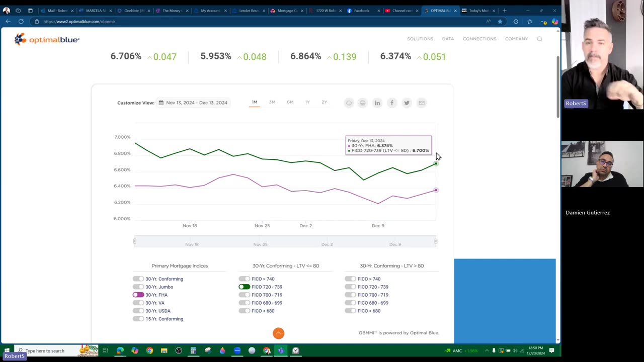Enable the 30-Yr. VA index
Viewport: 644px width, 362px height.
tap(138, 303)
